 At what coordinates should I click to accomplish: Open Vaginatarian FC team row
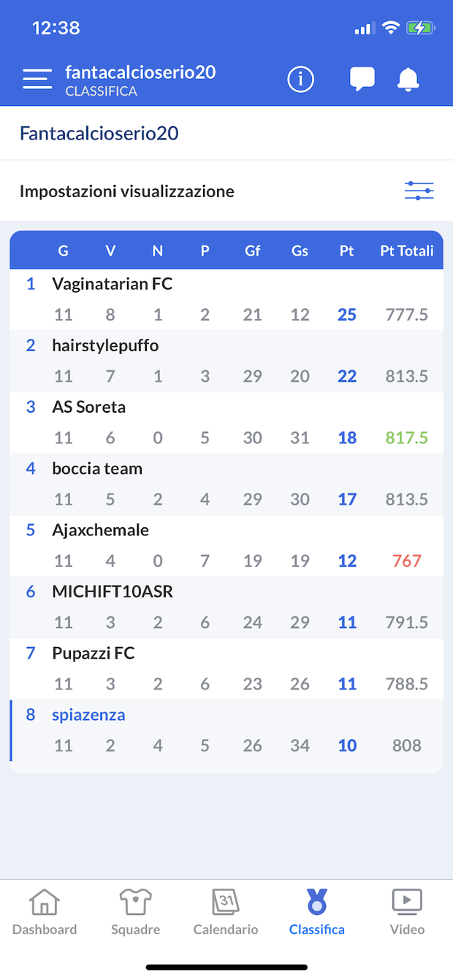(x=111, y=283)
